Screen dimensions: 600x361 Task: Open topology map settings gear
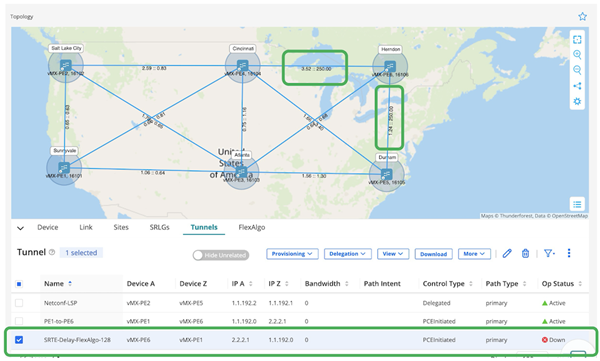577,101
